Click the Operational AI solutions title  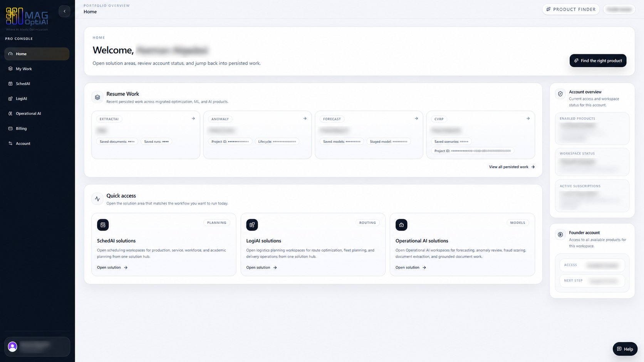pyautogui.click(x=422, y=241)
